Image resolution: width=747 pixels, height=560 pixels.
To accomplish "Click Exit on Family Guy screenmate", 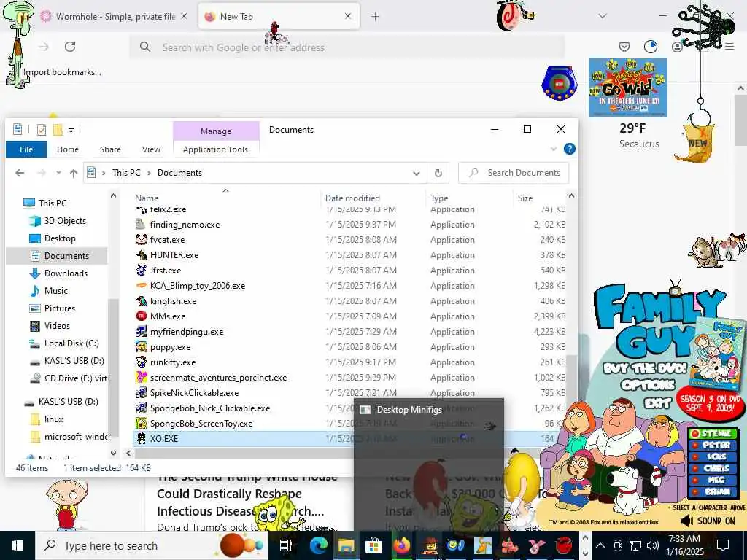I will tap(657, 403).
